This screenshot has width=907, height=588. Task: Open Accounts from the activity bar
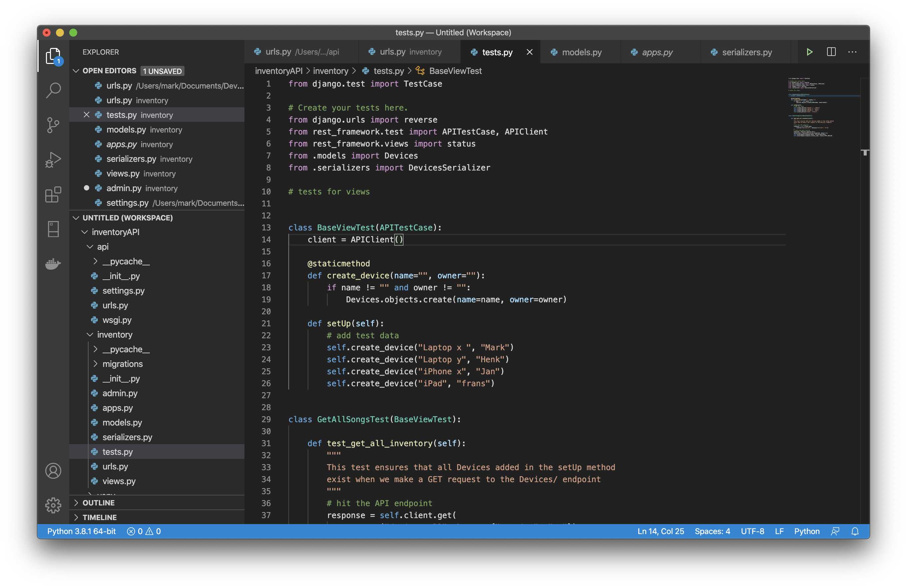pos(53,470)
